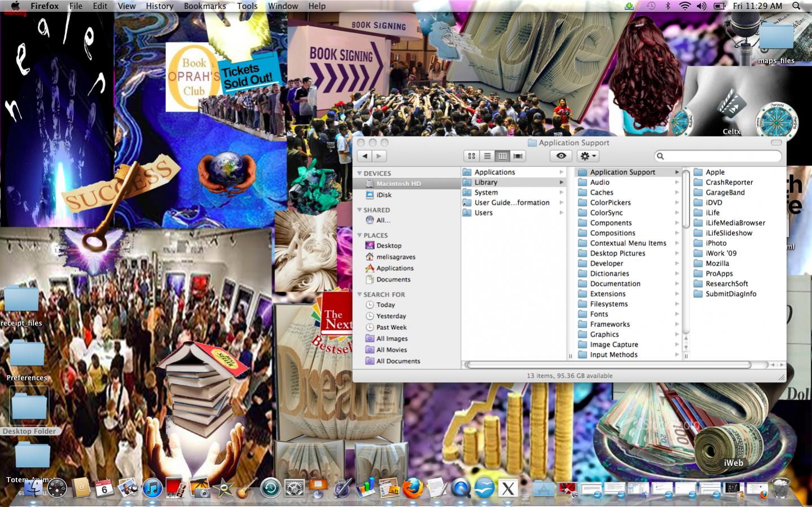
Task: Launch X11 from the Dock
Action: [x=508, y=488]
